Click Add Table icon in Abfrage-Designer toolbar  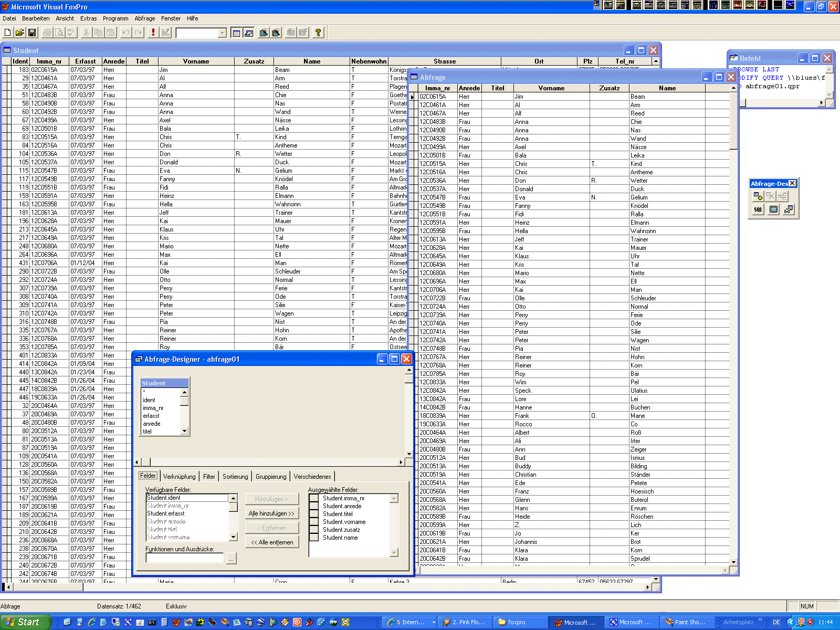coord(758,196)
